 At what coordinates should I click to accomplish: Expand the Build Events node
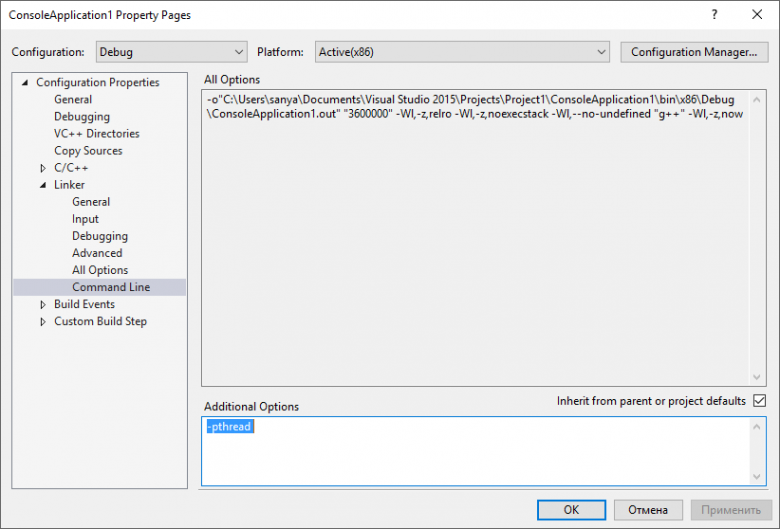pos(43,305)
